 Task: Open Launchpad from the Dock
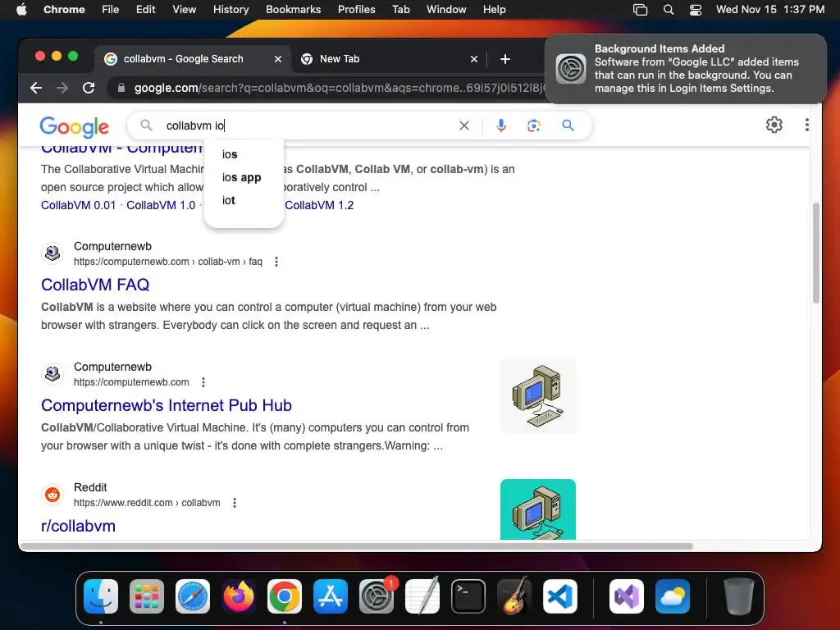coord(147,596)
